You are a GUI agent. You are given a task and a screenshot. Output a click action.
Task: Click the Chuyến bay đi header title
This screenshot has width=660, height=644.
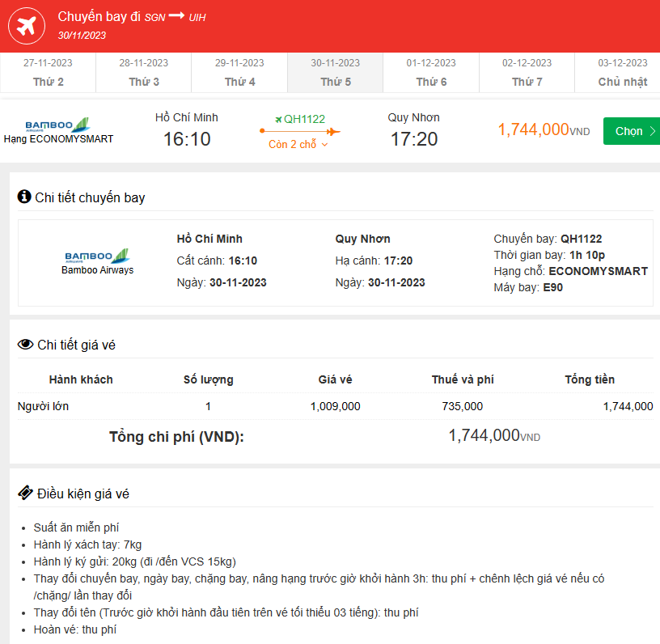[x=99, y=17]
